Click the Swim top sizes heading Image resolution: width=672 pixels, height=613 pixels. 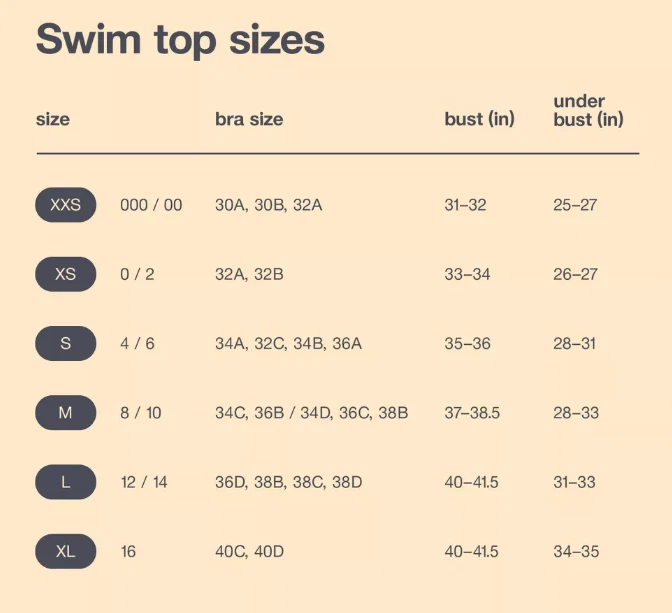click(x=180, y=40)
